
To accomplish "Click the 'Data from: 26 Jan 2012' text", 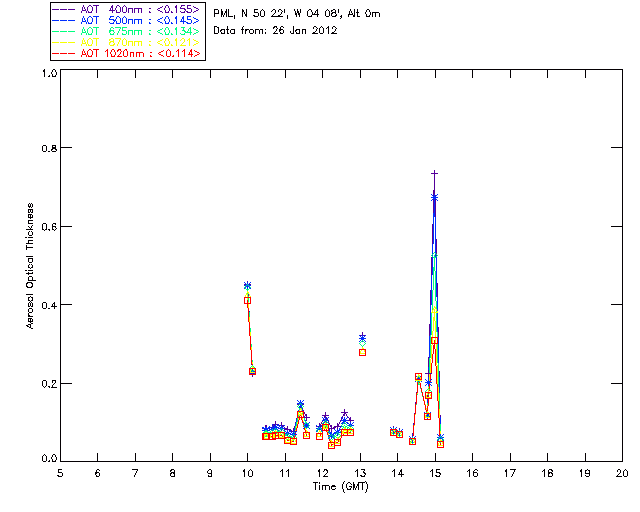I will (x=276, y=31).
